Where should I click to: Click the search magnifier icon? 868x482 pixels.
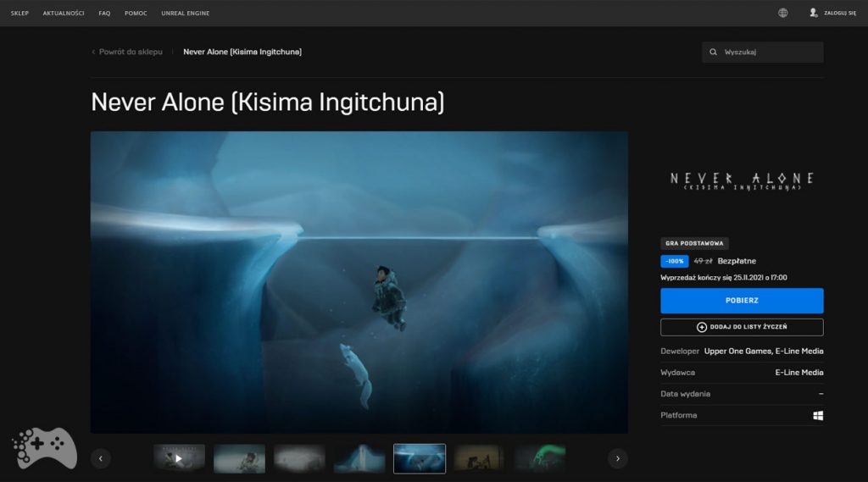tap(713, 52)
